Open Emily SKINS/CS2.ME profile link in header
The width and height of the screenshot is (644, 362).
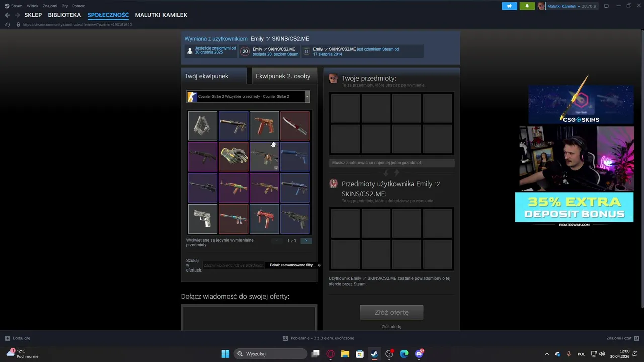point(280,39)
